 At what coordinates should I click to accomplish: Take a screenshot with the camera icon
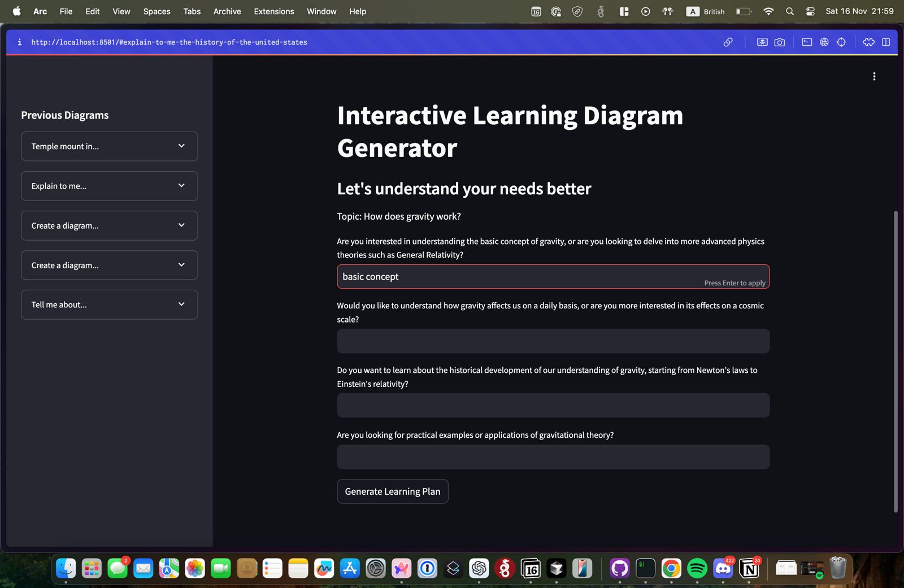780,42
